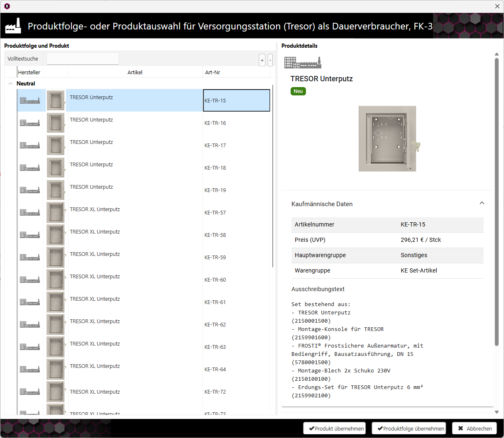Screen dimensions: 504x438
Task: Click the product thumbnail for KE-TR-57
Action: pyautogui.click(x=56, y=212)
